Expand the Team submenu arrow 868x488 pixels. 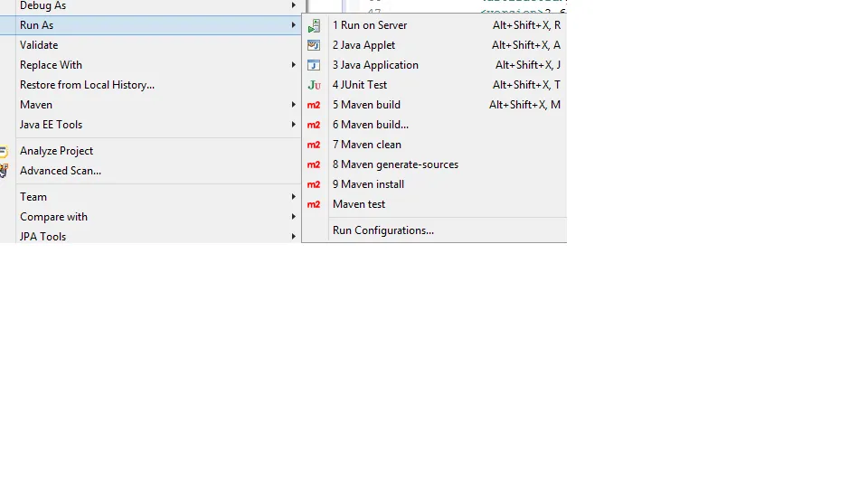293,197
